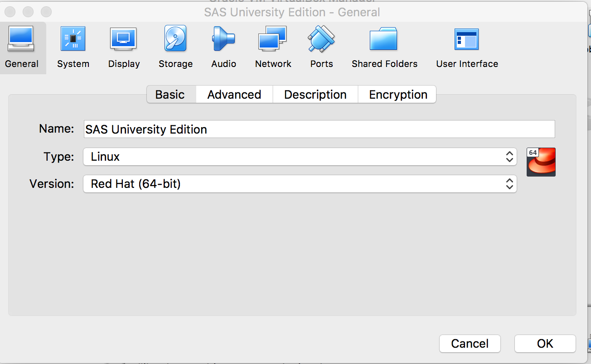Click the Name field with SAS University Edition

319,129
